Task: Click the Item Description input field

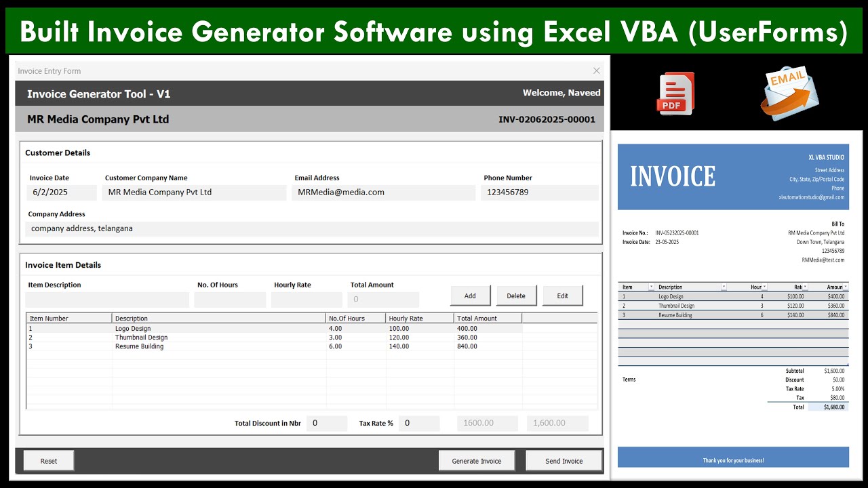Action: (x=107, y=300)
